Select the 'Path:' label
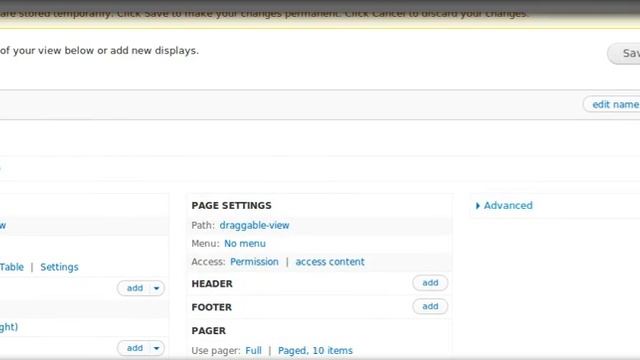This screenshot has width=640, height=360. [x=203, y=225]
